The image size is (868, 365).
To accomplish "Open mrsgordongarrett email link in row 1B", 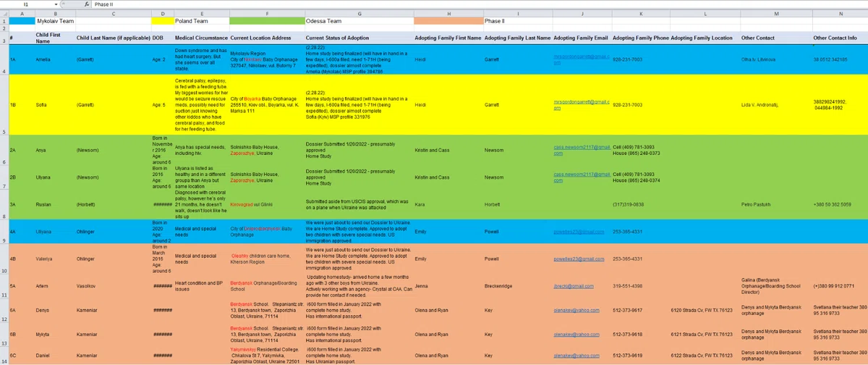I will click(x=582, y=104).
